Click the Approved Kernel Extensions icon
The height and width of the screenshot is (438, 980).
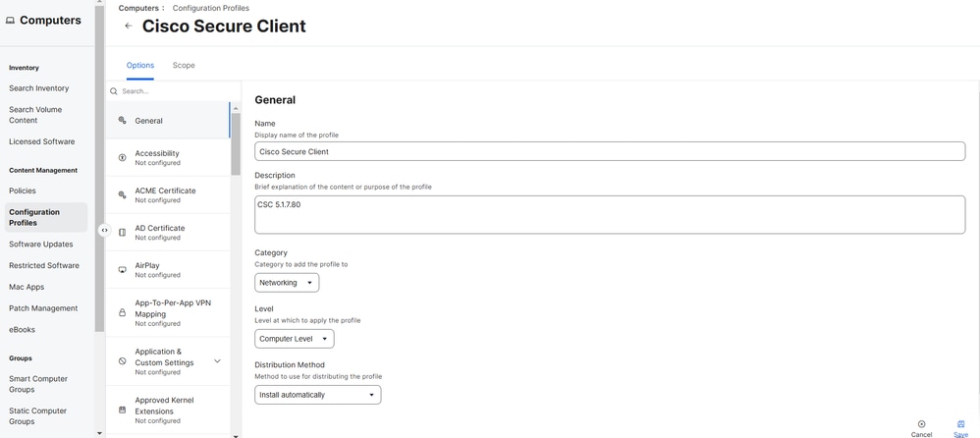(122, 410)
